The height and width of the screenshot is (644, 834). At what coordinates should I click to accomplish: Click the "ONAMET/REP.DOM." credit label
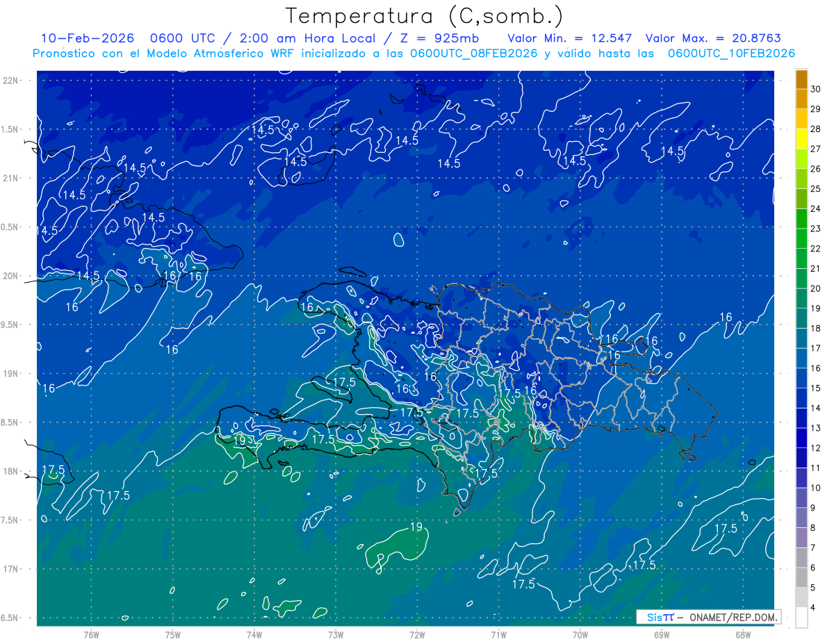(x=733, y=617)
